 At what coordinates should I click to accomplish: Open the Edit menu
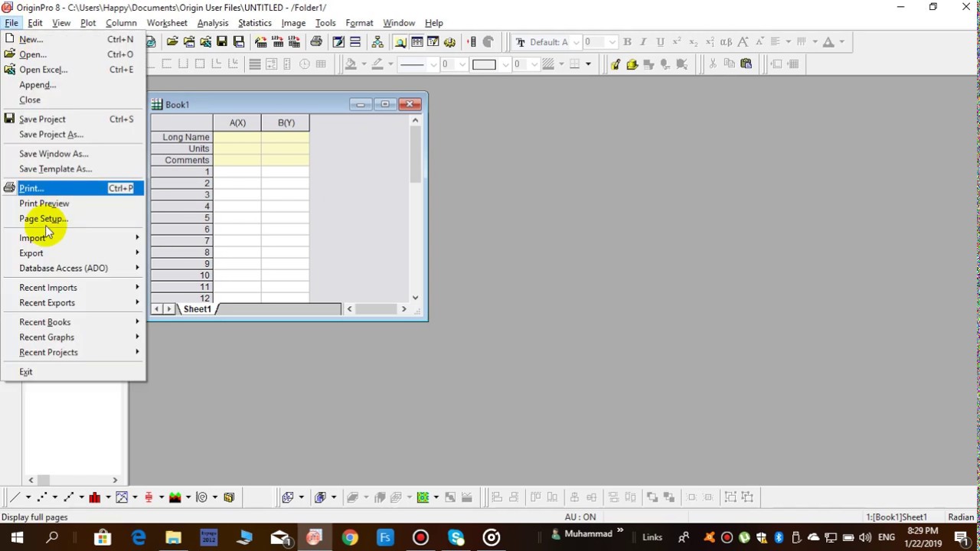pos(35,23)
